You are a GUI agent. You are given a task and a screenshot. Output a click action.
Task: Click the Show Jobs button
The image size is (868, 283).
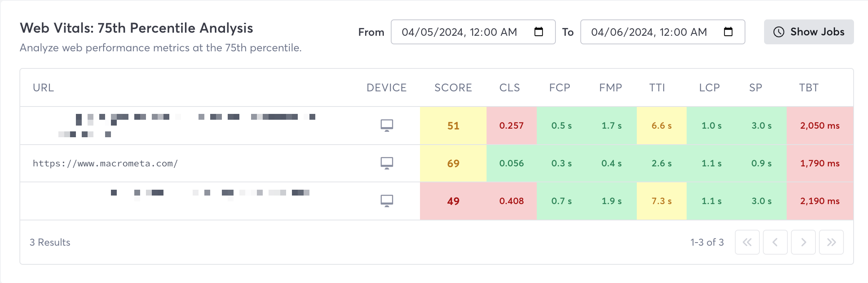pos(808,32)
